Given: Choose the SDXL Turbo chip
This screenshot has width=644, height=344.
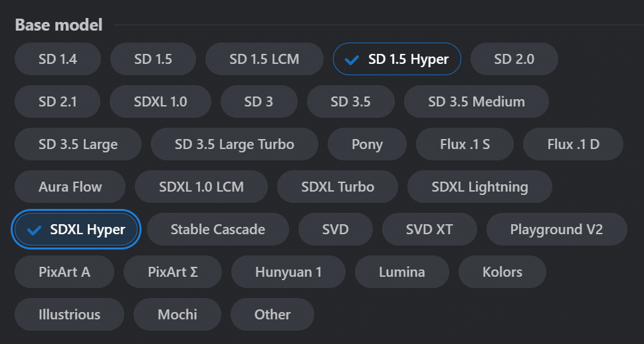Looking at the screenshot, I should (338, 186).
